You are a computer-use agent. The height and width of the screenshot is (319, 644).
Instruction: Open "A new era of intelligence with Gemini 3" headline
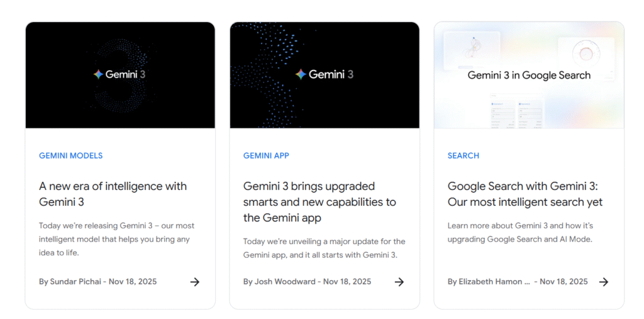point(113,194)
